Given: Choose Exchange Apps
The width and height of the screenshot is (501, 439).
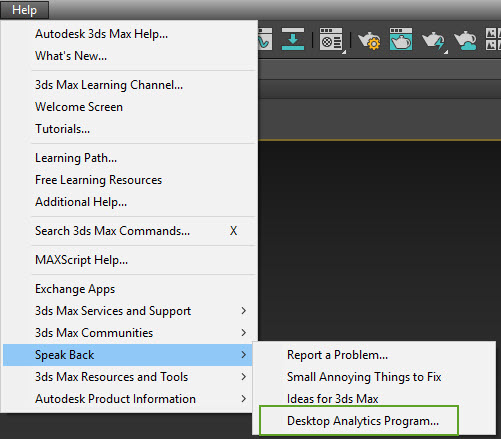Looking at the screenshot, I should (129, 289).
